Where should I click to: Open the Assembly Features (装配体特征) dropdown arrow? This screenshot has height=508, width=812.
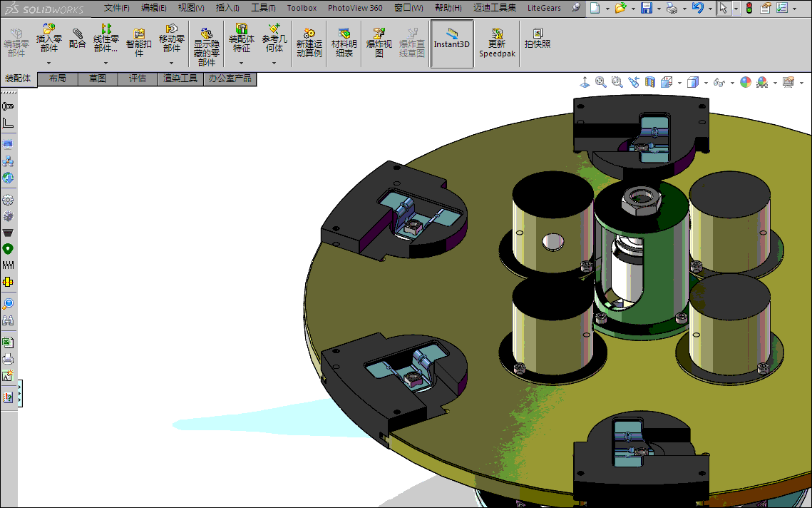point(242,63)
